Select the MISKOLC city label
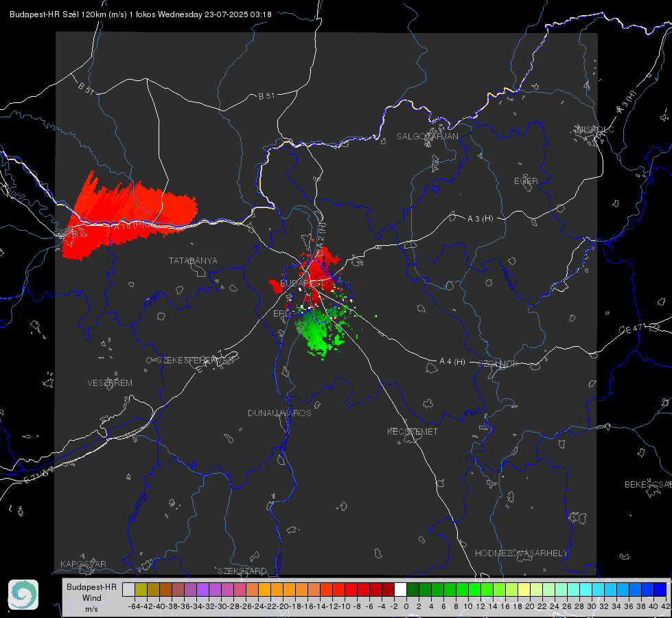Image resolution: width=672 pixels, height=618 pixels. coord(595,129)
